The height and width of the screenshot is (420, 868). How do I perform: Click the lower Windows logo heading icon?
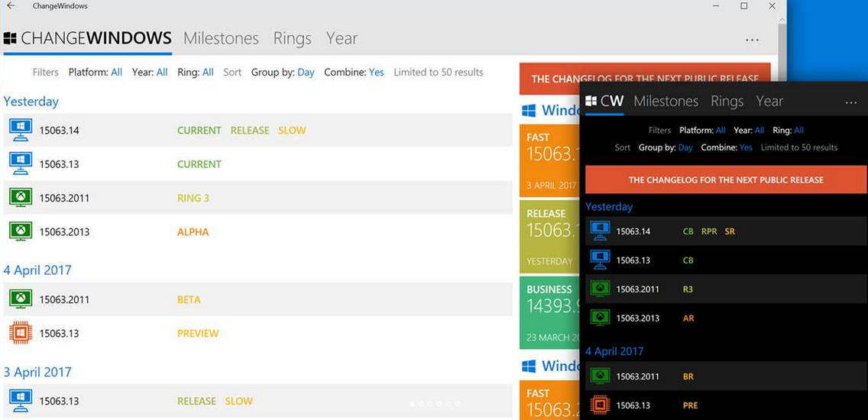529,367
